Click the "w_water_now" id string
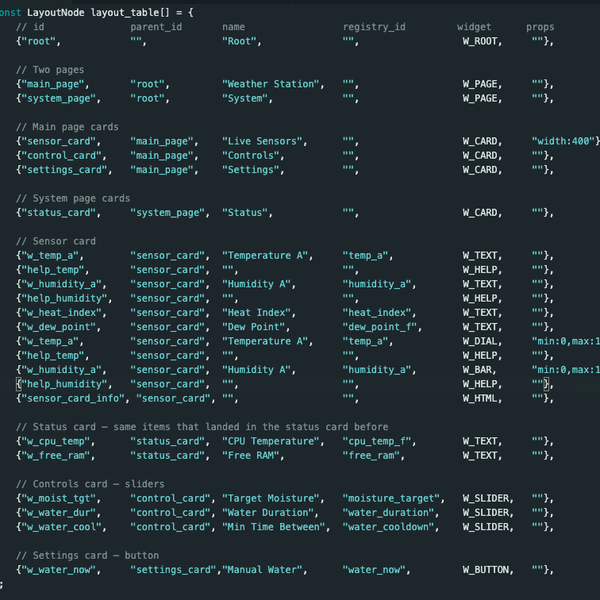The height and width of the screenshot is (600, 600). pos(58,570)
